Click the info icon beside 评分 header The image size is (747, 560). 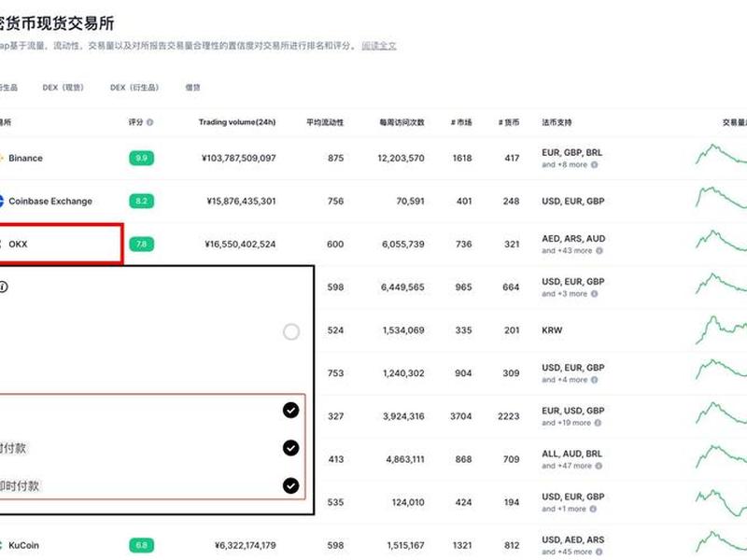click(150, 122)
